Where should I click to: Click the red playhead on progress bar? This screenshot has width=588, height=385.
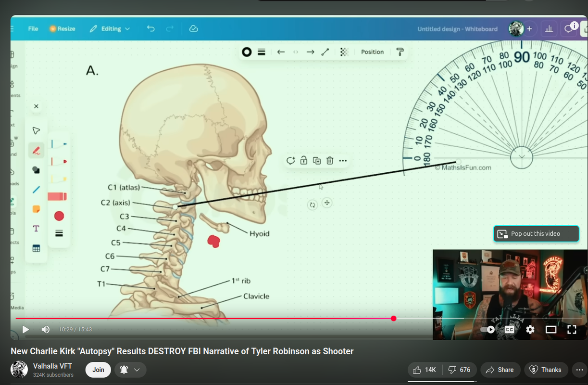click(x=394, y=318)
